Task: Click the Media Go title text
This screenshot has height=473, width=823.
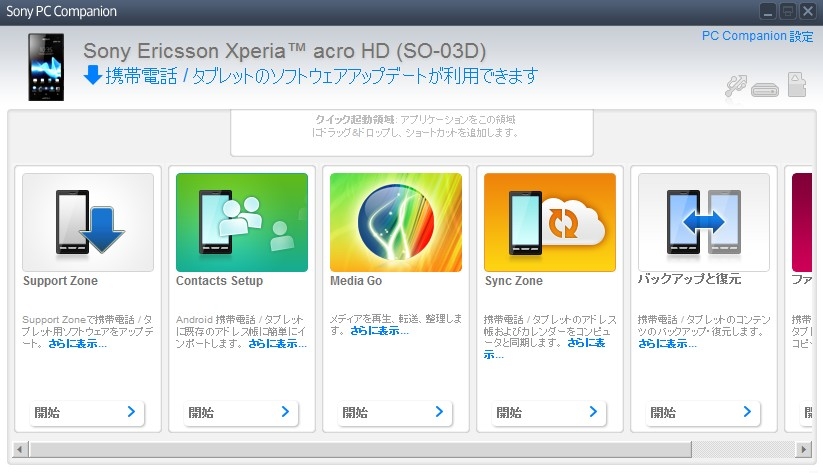Action: point(356,281)
